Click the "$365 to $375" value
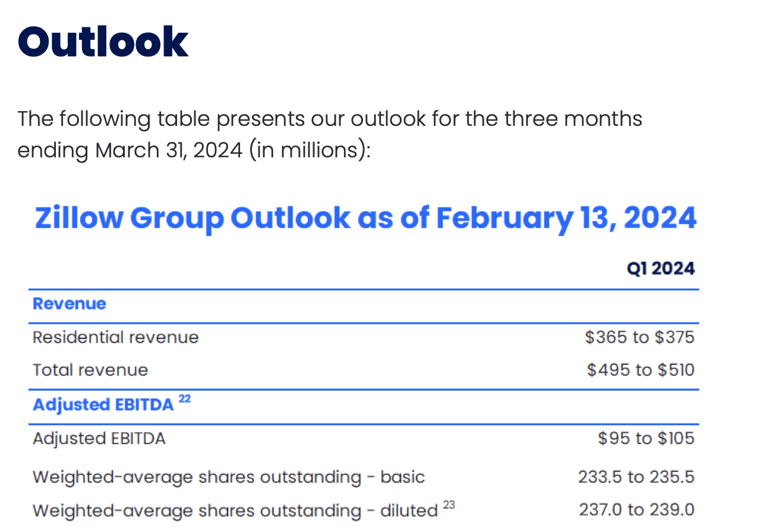770x532 pixels. 639,337
